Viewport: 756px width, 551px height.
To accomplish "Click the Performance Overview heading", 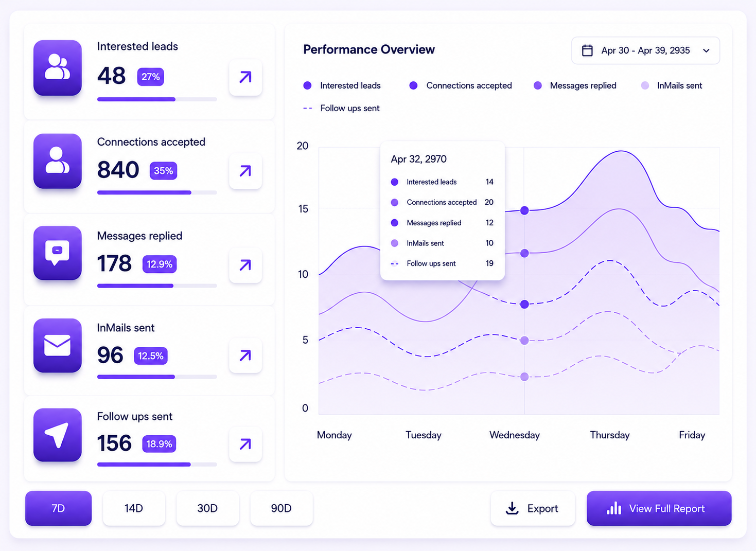I will pyautogui.click(x=369, y=49).
